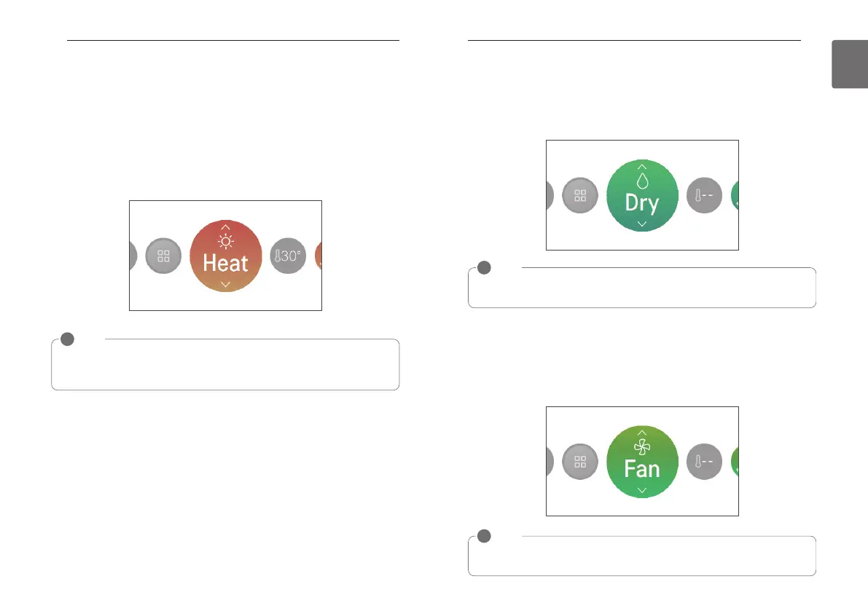The image size is (868, 611).
Task: Click the red Heat mode circle
Action: [x=225, y=256]
